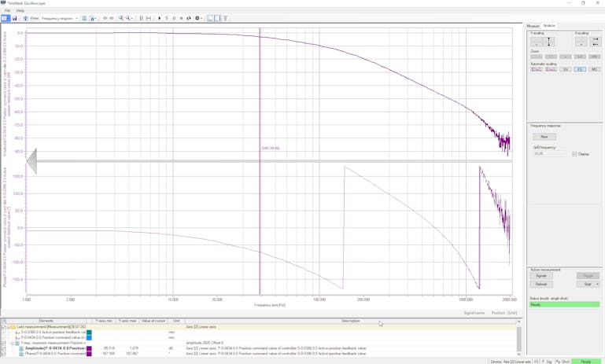
Task: Collapse the Freq. response measurement tree node
Action: click(13, 343)
